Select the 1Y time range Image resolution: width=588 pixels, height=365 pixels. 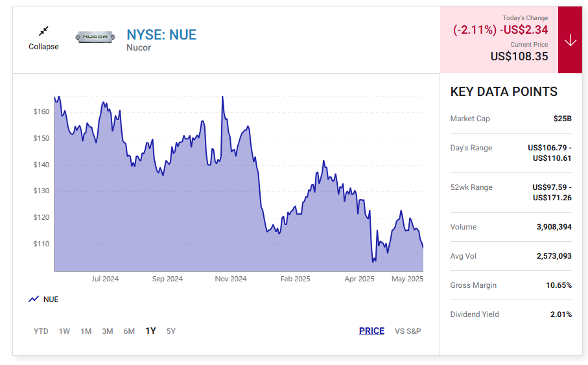tap(151, 331)
